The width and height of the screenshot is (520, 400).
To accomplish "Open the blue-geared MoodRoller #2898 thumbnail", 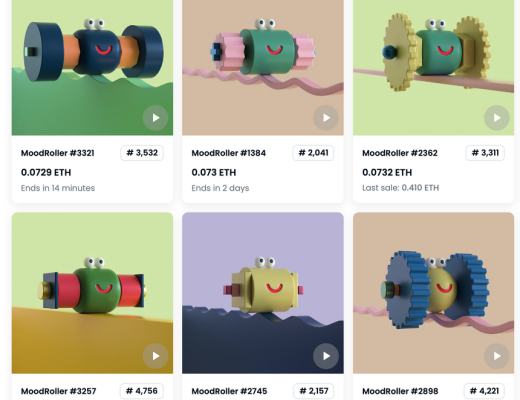I will [433, 293].
